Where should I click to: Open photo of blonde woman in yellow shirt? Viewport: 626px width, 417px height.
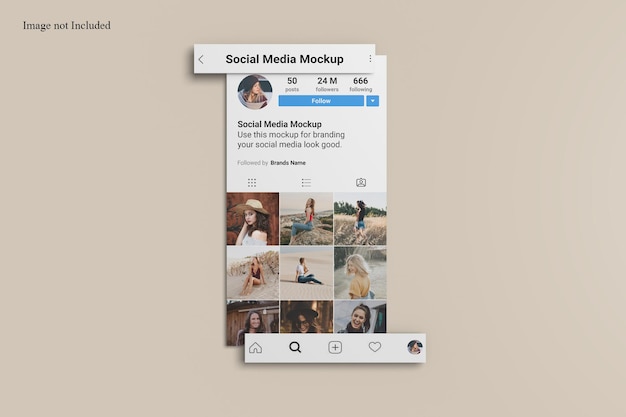360,273
